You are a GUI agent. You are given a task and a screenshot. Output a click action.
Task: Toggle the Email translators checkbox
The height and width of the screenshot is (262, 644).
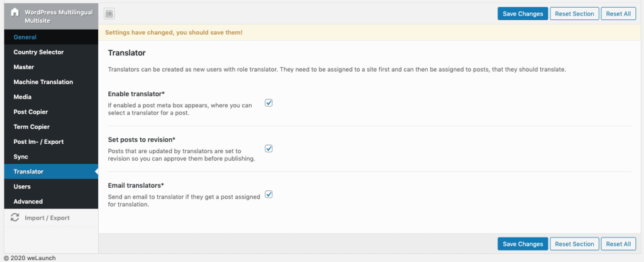pos(269,195)
